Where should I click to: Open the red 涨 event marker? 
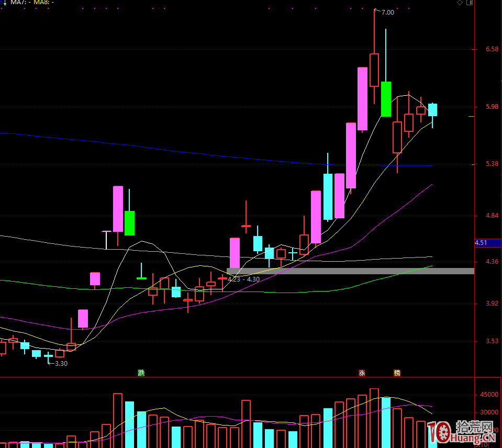[x=362, y=373]
